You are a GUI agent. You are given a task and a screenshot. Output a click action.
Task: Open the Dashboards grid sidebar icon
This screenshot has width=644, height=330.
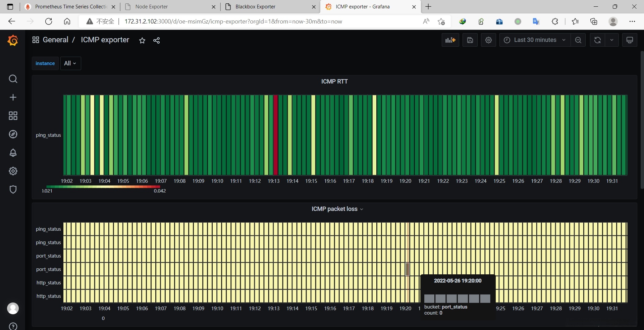(x=13, y=116)
